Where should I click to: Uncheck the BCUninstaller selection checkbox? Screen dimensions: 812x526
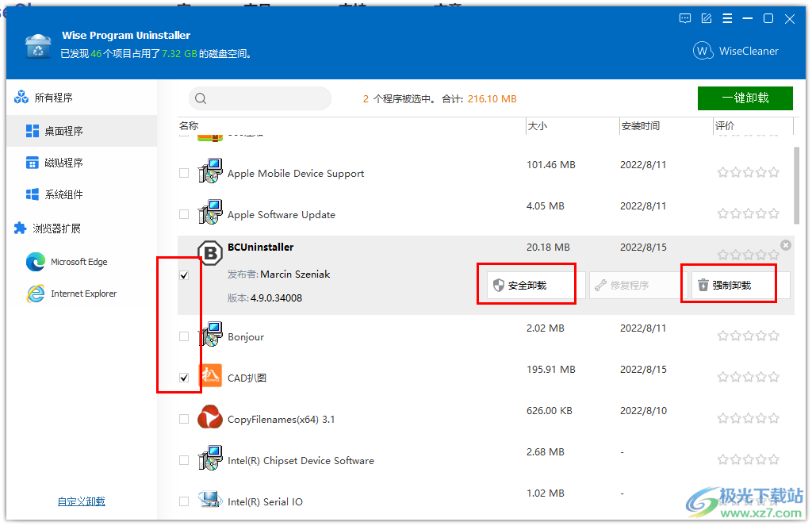pos(184,275)
